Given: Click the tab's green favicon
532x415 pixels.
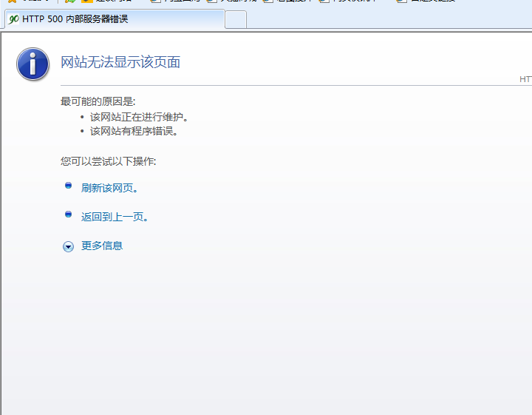Looking at the screenshot, I should click(13, 19).
